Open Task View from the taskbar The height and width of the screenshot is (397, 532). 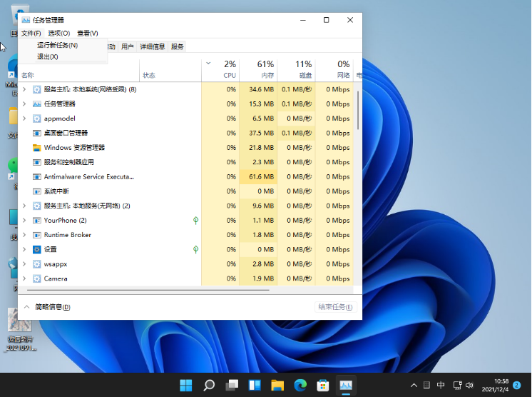(x=232, y=386)
